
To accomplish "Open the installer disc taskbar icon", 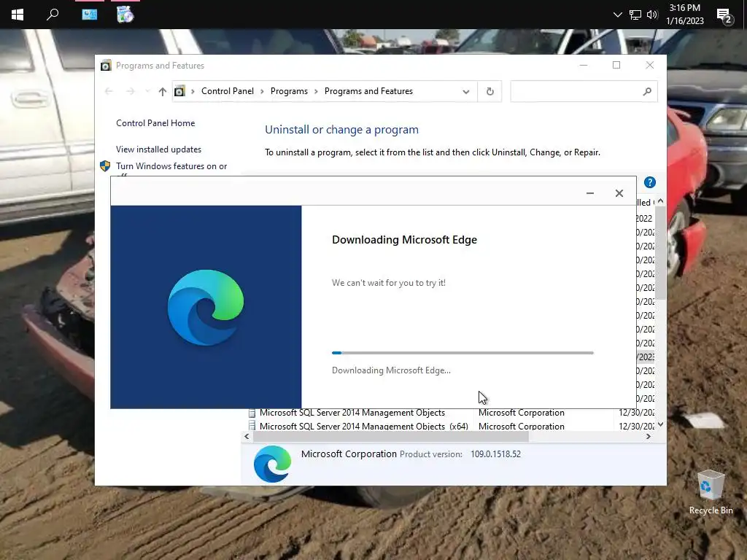I will (125, 15).
